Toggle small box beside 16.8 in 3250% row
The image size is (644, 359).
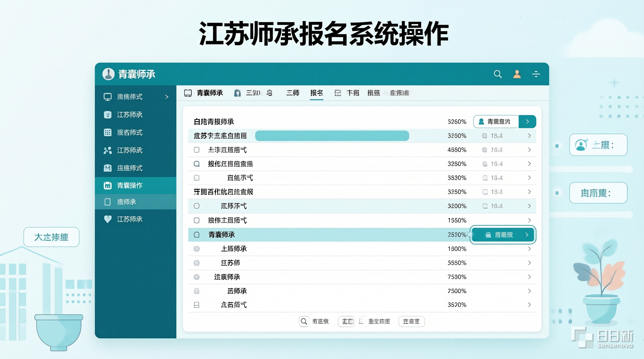(x=485, y=192)
